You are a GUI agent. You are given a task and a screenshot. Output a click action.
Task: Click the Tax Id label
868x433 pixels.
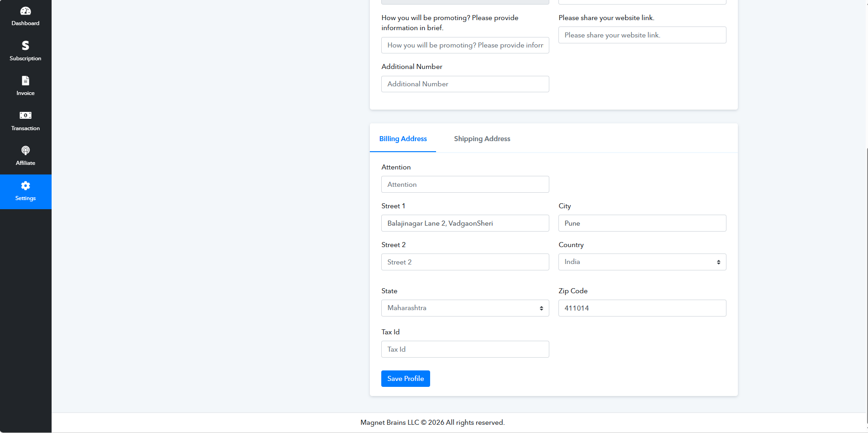(390, 332)
